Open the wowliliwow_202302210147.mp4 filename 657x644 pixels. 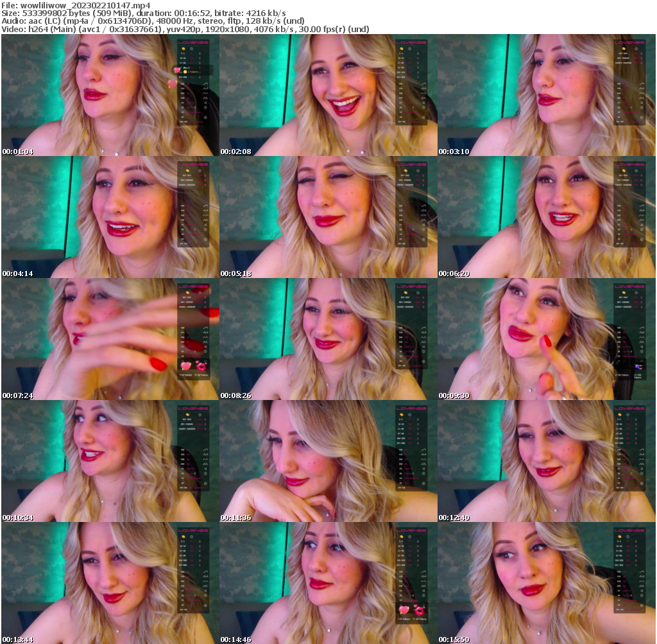77,4
